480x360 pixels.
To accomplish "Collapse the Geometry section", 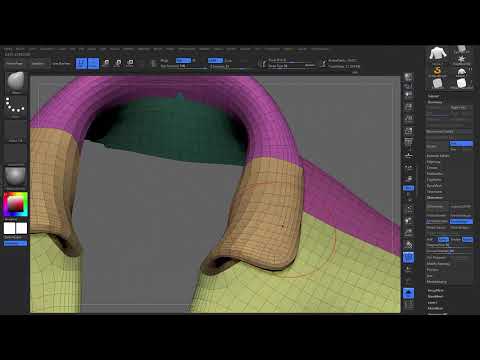I will click(435, 102).
